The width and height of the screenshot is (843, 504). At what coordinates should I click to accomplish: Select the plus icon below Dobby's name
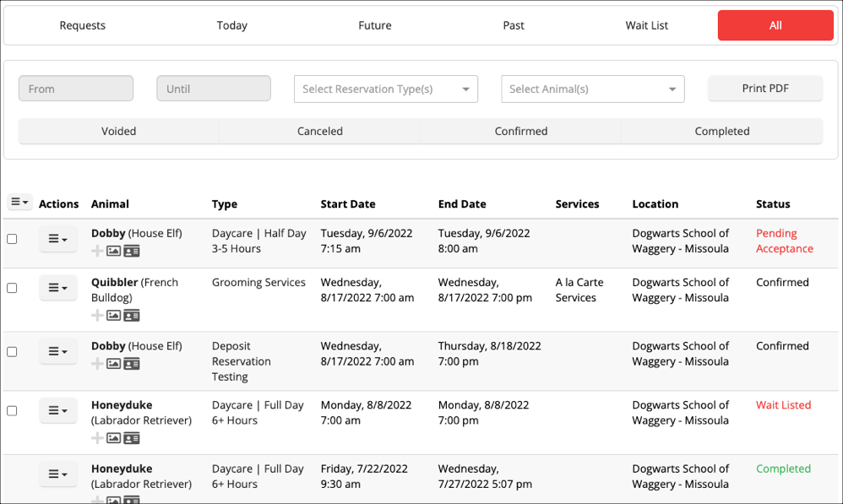click(97, 251)
